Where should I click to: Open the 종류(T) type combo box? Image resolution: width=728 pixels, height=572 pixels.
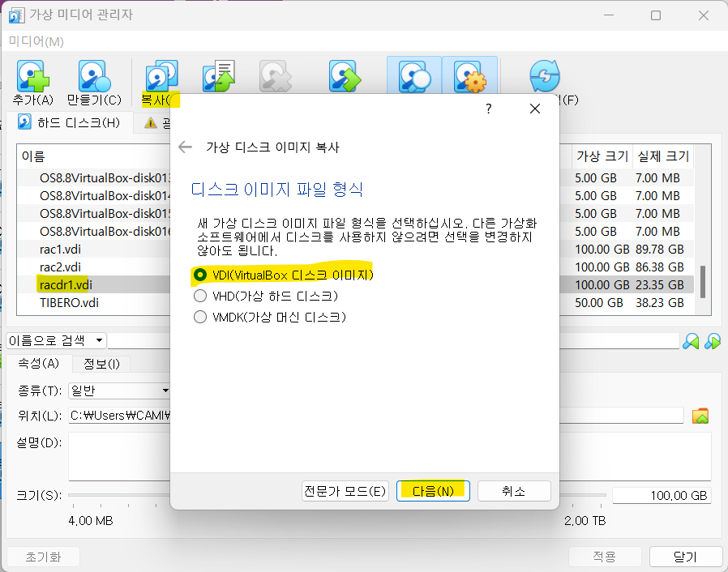point(119,391)
